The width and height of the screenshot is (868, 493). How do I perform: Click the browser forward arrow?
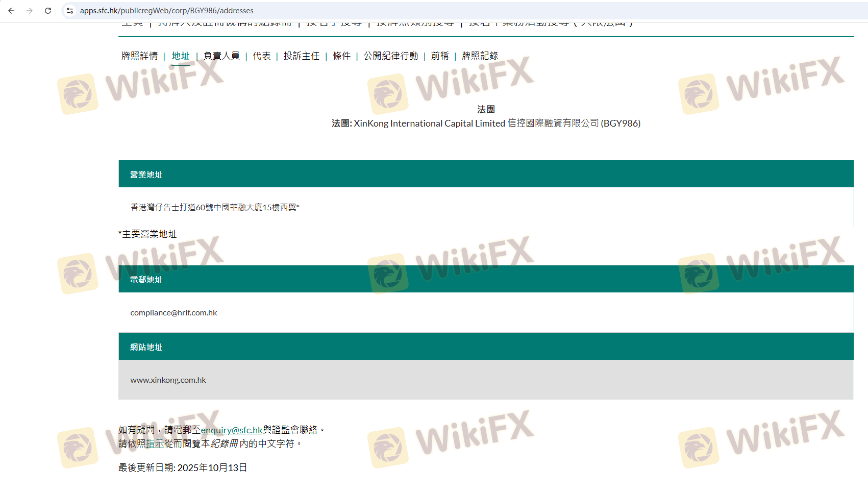pos(30,11)
